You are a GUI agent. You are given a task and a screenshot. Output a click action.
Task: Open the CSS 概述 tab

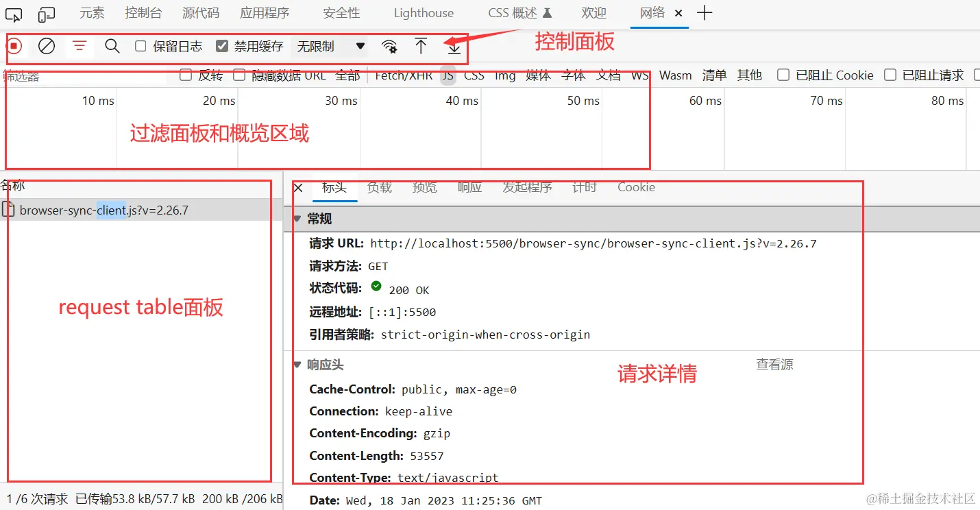[x=520, y=13]
